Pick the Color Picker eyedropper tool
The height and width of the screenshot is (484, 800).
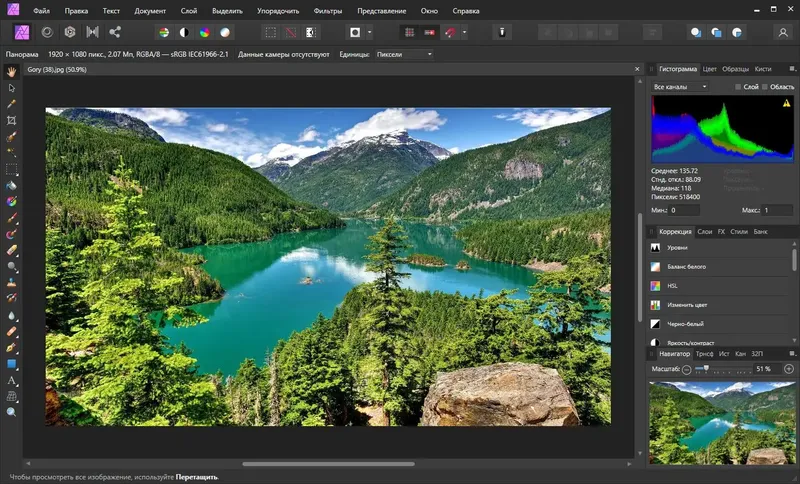tap(11, 104)
